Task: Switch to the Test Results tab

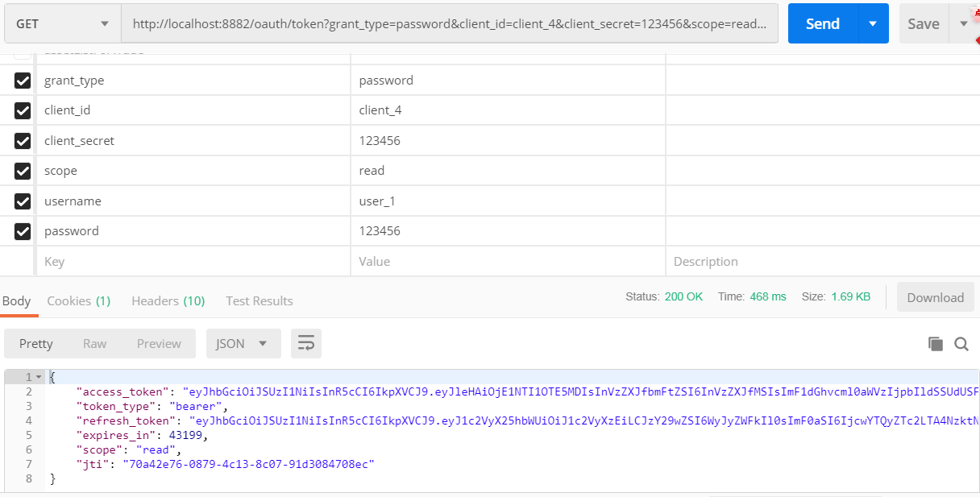Action: (260, 300)
